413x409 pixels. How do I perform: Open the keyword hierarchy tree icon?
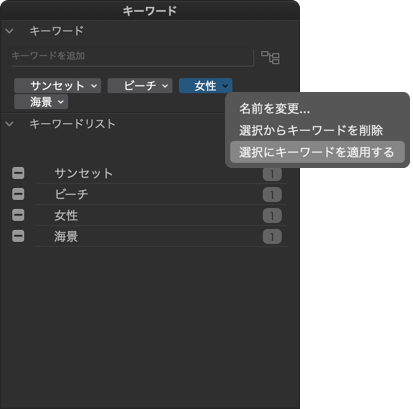click(270, 57)
